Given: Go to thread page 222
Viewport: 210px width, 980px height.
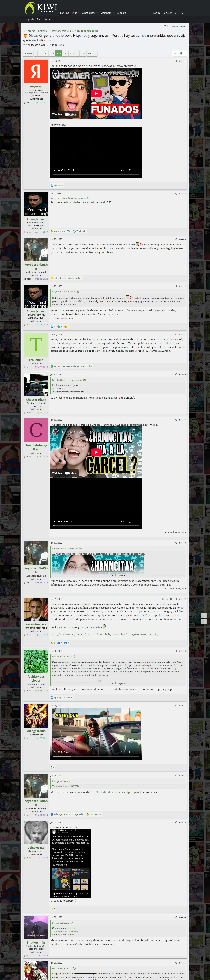Looking at the screenshot, I should pos(52,54).
